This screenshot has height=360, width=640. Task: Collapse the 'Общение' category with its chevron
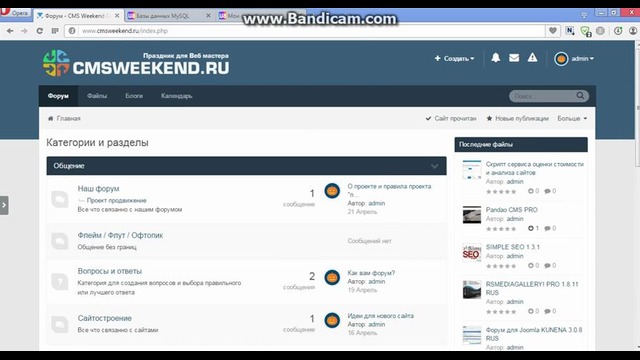click(x=434, y=166)
